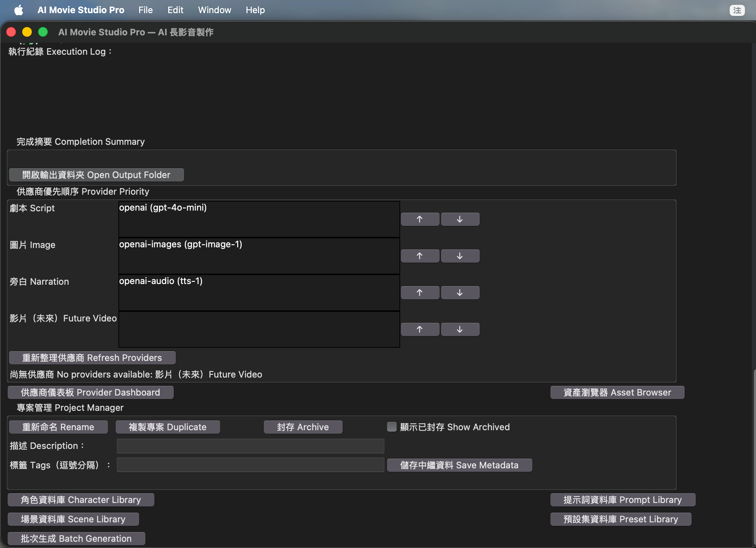
Task: Click the Rename project button
Action: pos(58,427)
